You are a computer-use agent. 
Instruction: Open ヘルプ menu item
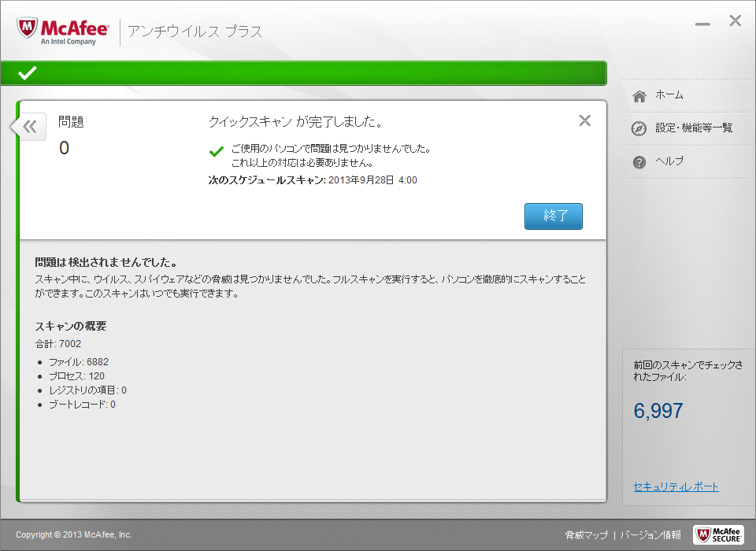669,161
